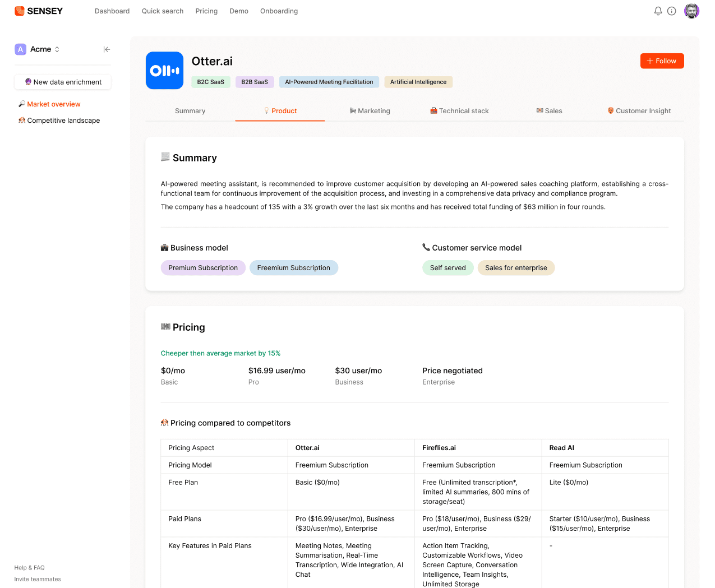Click the Freemium Subscription tag
The image size is (715, 588).
[293, 268]
